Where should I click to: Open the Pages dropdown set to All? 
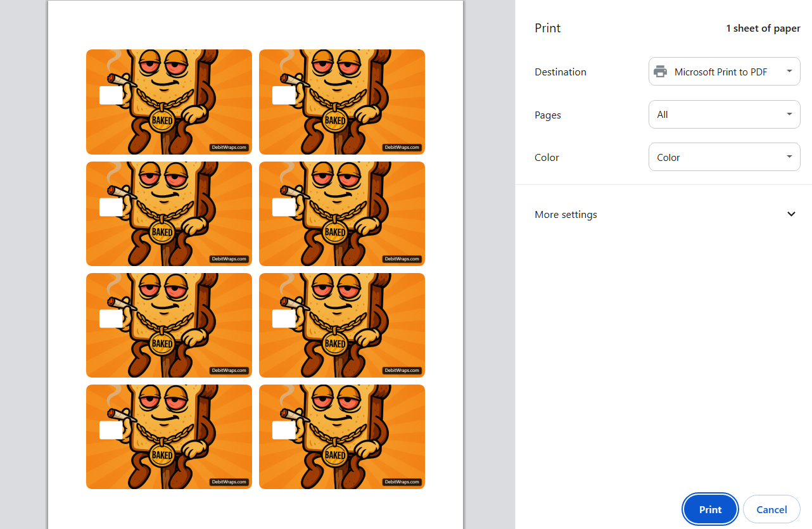tap(724, 115)
